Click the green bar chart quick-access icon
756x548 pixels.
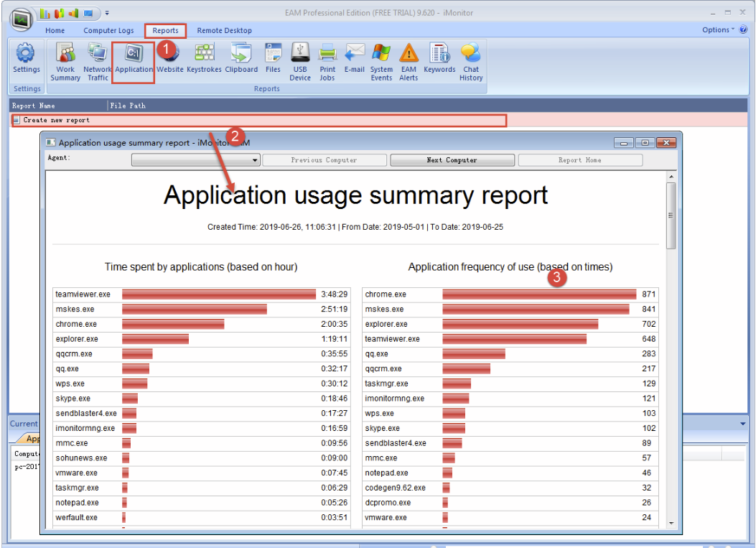[45, 13]
